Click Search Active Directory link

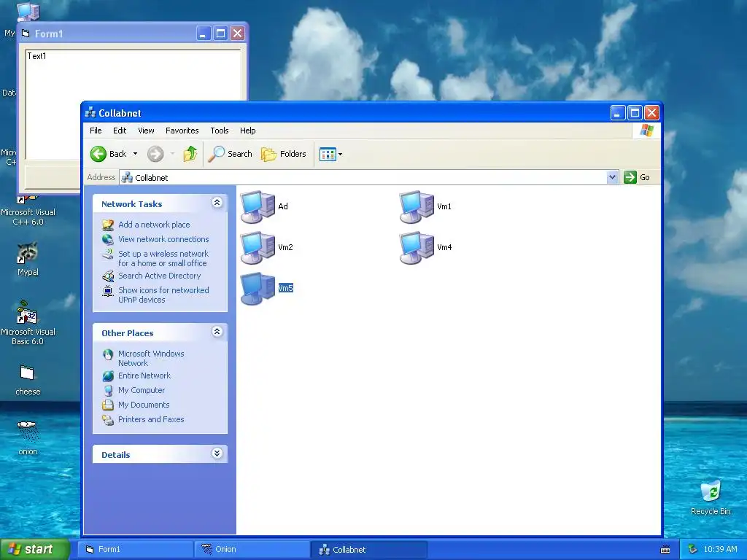pyautogui.click(x=160, y=276)
